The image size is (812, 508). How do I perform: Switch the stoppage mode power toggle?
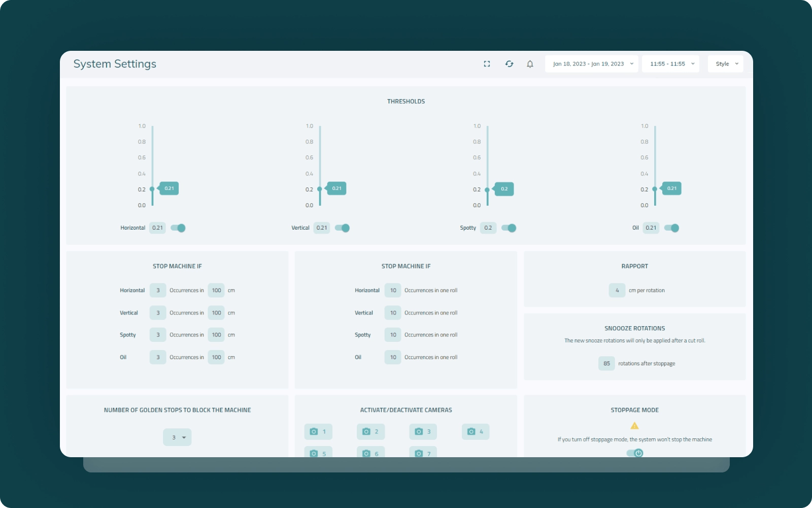[635, 453]
